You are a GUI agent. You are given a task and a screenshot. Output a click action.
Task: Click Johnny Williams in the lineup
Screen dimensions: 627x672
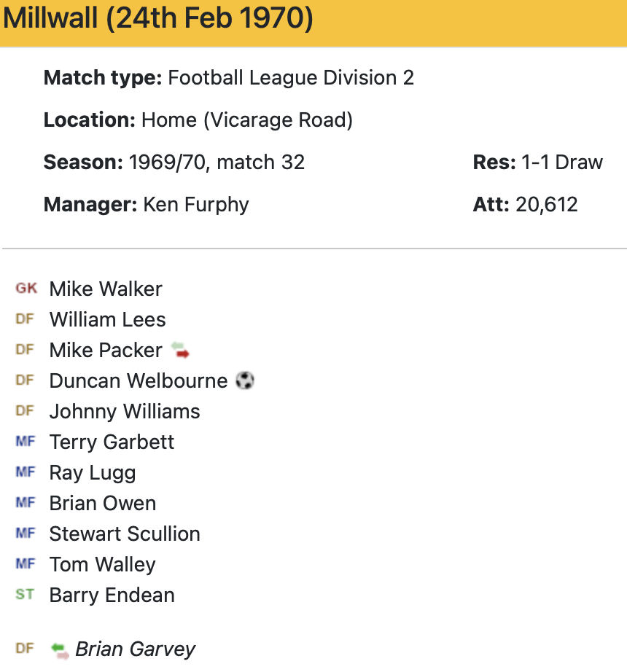coord(125,411)
